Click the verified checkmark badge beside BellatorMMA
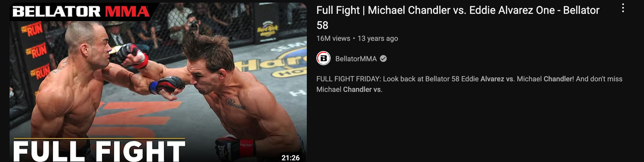The height and width of the screenshot is (162, 644). [383, 59]
